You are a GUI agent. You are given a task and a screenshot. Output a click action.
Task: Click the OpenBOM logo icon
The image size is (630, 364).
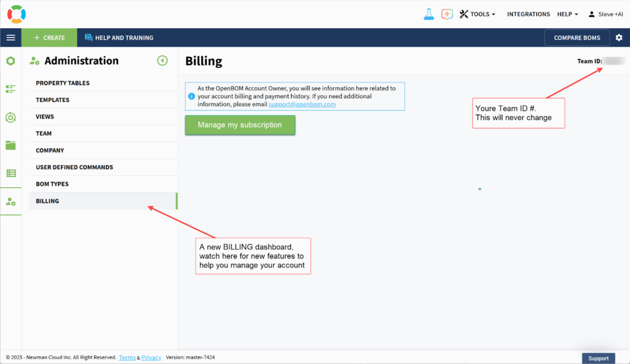coord(17,14)
